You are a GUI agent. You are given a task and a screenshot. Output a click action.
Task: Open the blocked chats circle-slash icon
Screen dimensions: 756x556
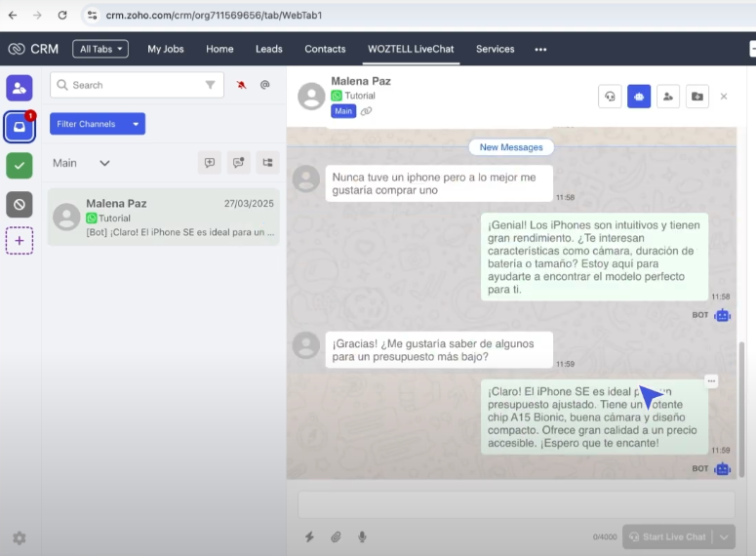[20, 205]
